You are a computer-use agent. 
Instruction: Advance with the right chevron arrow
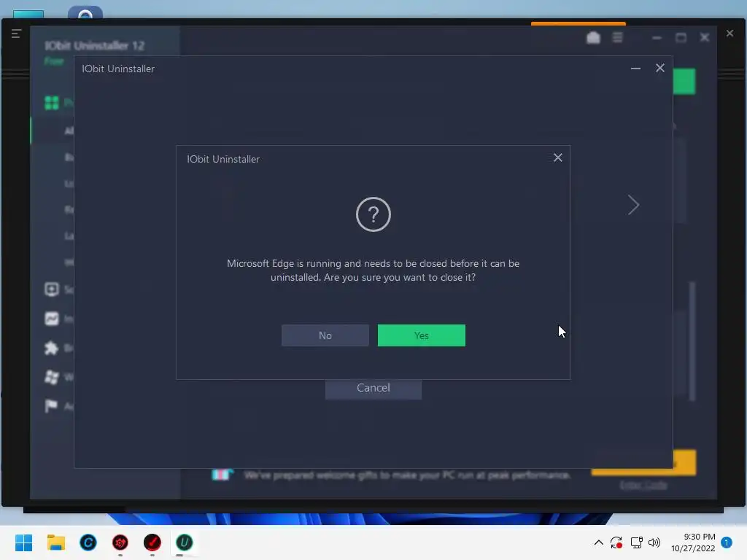(633, 205)
